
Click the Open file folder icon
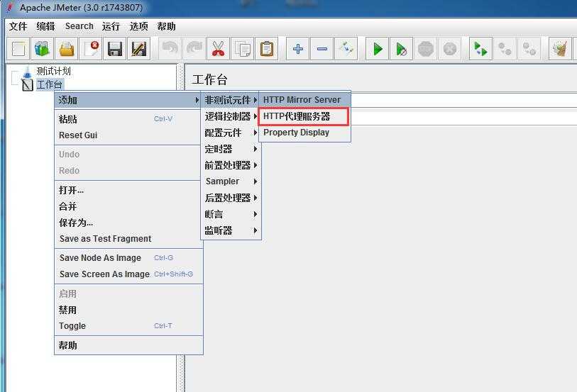point(67,48)
